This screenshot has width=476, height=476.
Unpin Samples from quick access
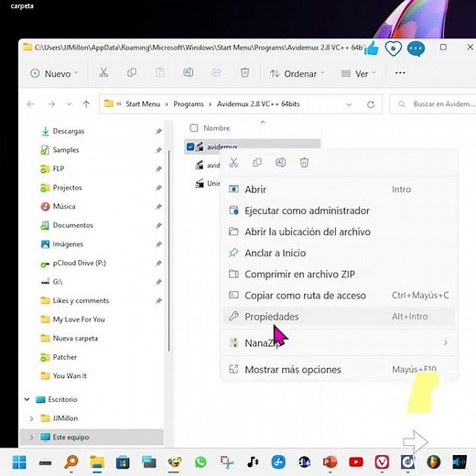158,150
